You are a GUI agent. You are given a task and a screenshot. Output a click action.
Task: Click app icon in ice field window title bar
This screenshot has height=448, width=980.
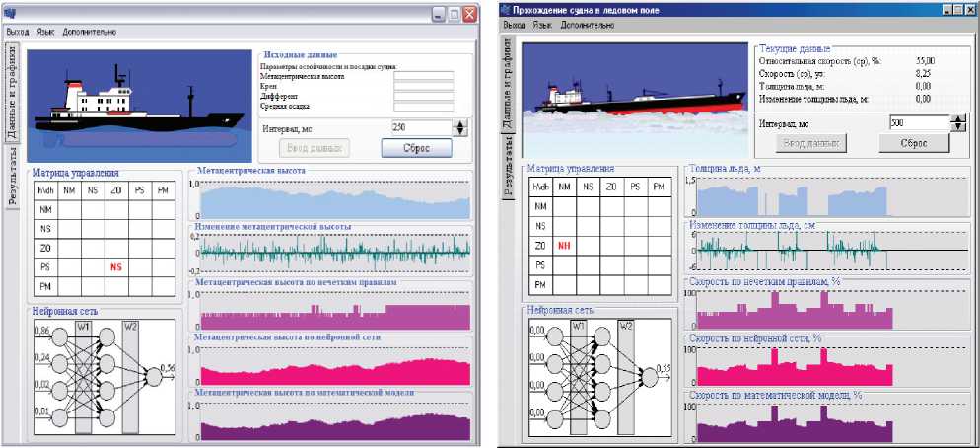coord(505,8)
